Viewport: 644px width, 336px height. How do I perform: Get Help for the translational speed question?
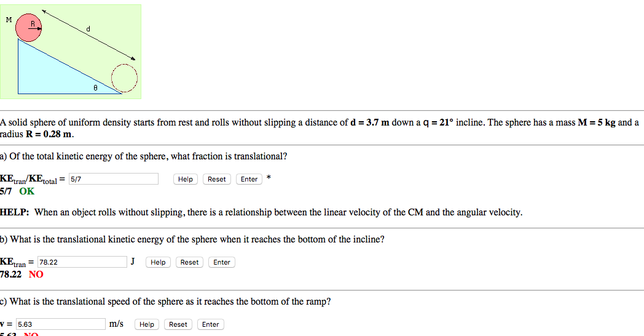147,324
